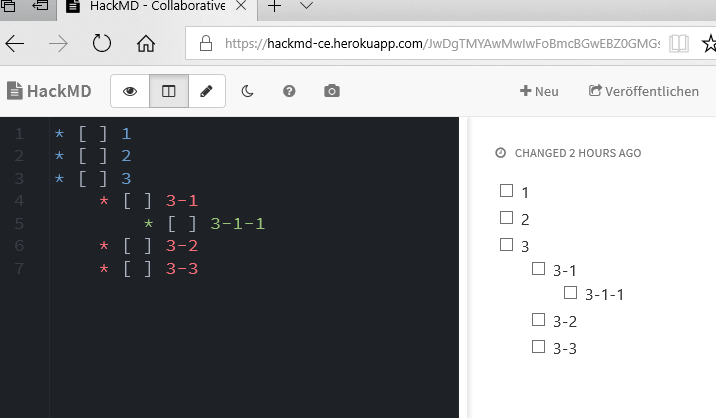716x418 pixels.
Task: Click editor line 1 text '* [ ] 1'
Action: point(93,134)
